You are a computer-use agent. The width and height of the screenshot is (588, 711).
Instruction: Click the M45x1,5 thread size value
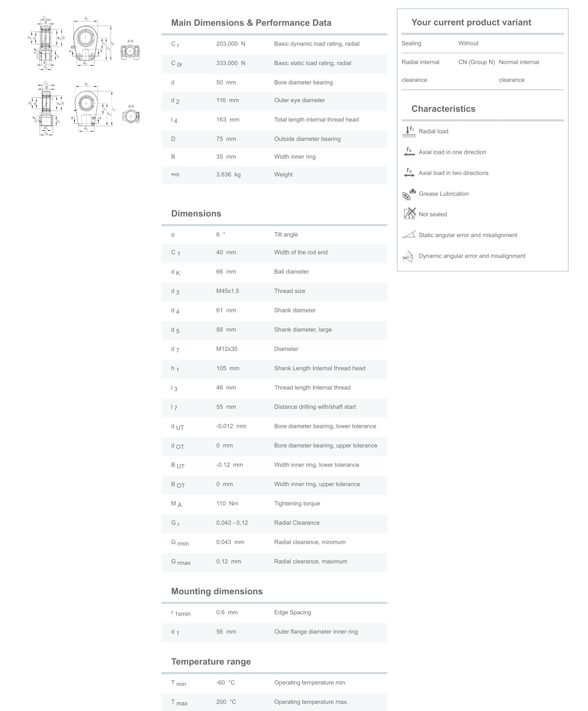coord(228,291)
